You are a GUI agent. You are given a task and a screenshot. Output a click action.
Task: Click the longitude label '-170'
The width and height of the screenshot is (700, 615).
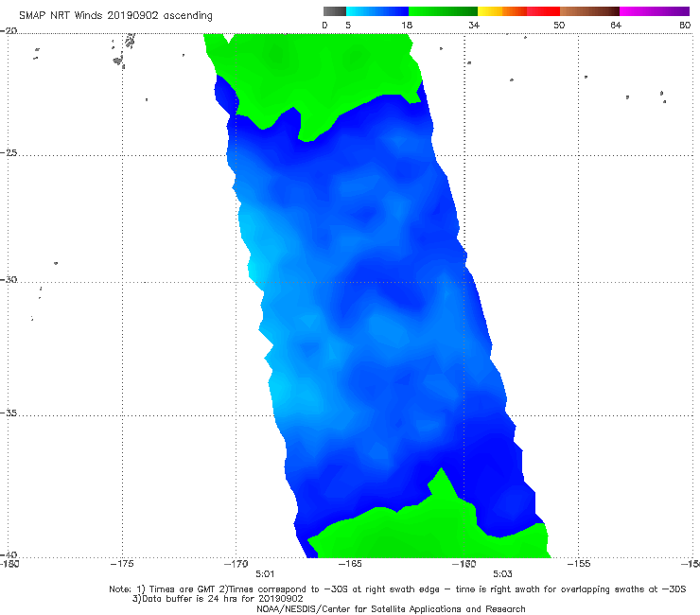pyautogui.click(x=236, y=564)
